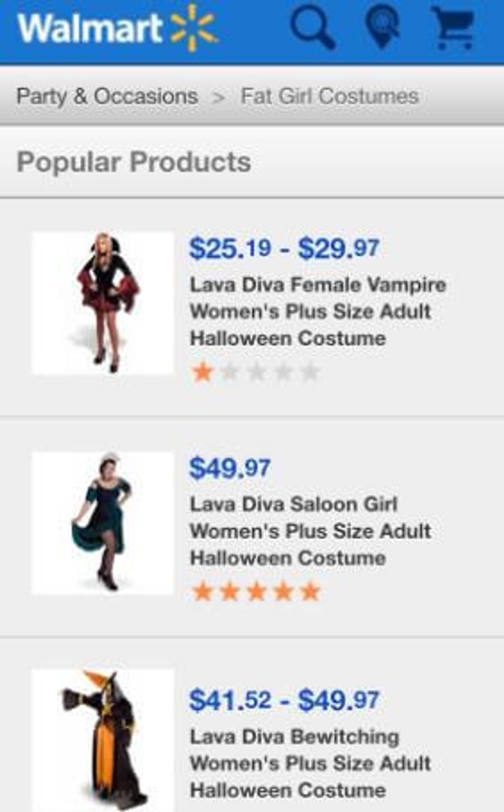Click Lava Diva Saloon Girl title
504x812 pixels.
click(310, 531)
